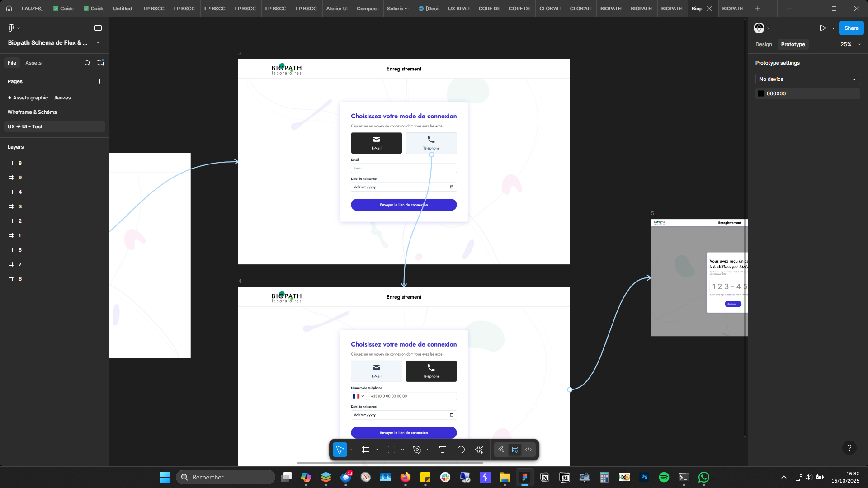This screenshot has height=488, width=868.
Task: Click the Share button
Action: (x=851, y=28)
